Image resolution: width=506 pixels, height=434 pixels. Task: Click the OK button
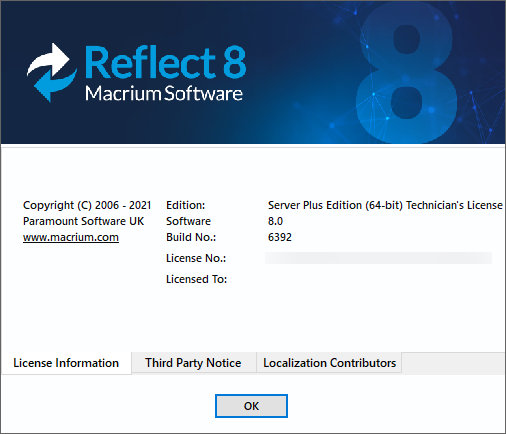(x=251, y=406)
